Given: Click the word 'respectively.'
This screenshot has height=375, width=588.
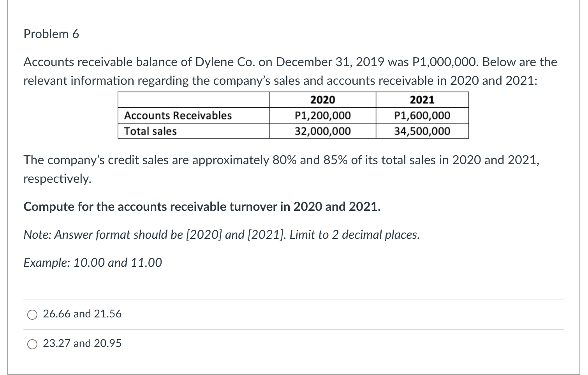Looking at the screenshot, I should (58, 179).
